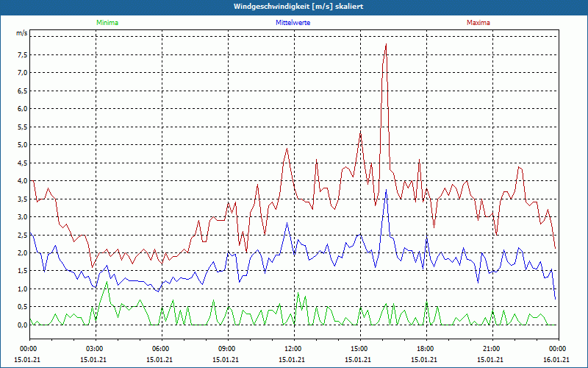Select the 3,0 y-axis value

point(23,217)
